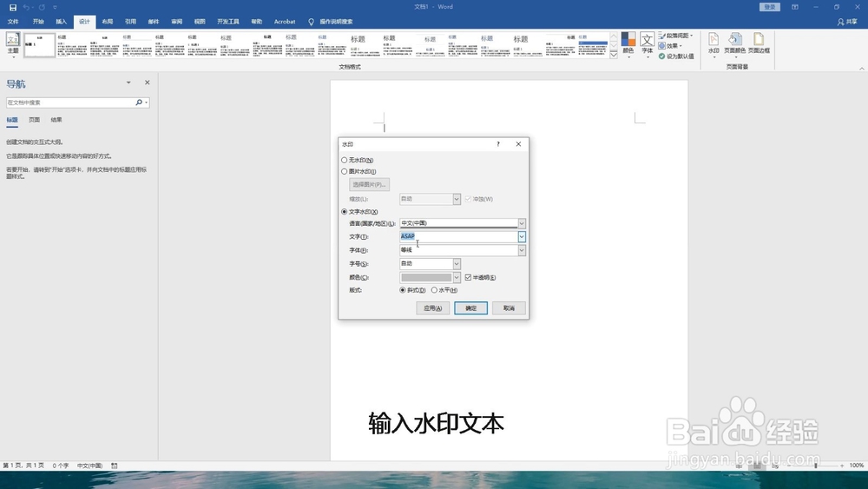Open the 颜色 color dropdown arrow
The height and width of the screenshot is (489, 868).
(457, 277)
